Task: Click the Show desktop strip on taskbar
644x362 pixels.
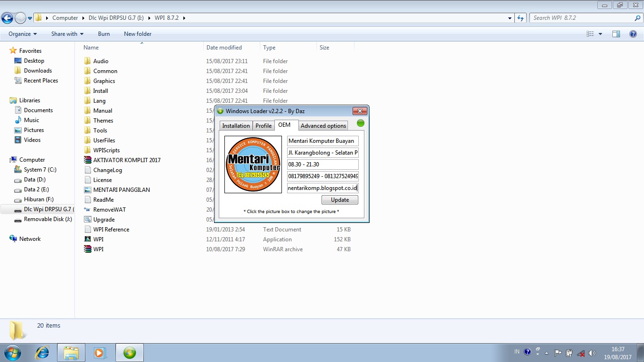Action: pyautogui.click(x=641, y=353)
